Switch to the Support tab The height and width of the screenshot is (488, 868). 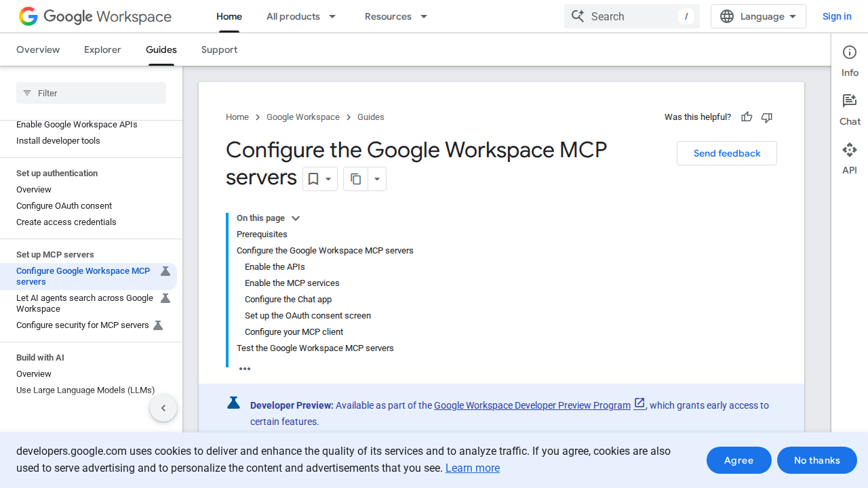click(x=219, y=49)
